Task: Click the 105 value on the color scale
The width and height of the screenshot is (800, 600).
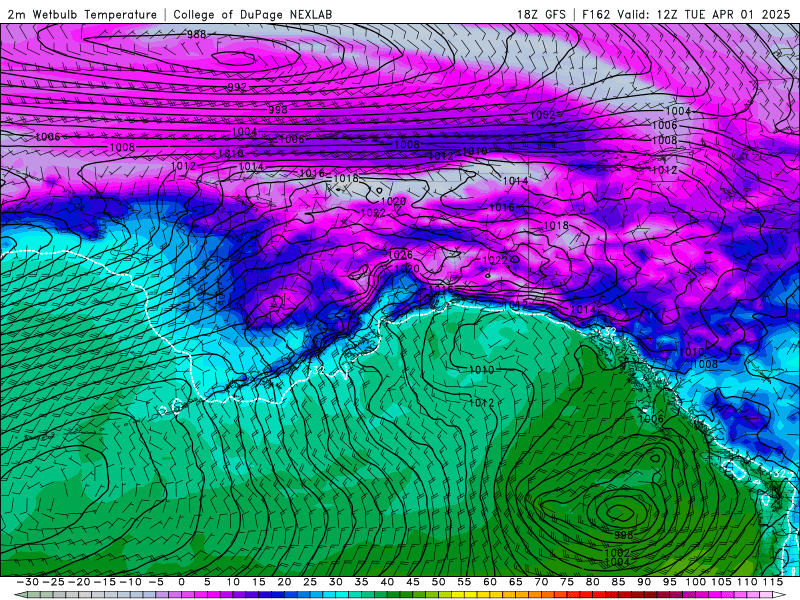Action: 721,582
